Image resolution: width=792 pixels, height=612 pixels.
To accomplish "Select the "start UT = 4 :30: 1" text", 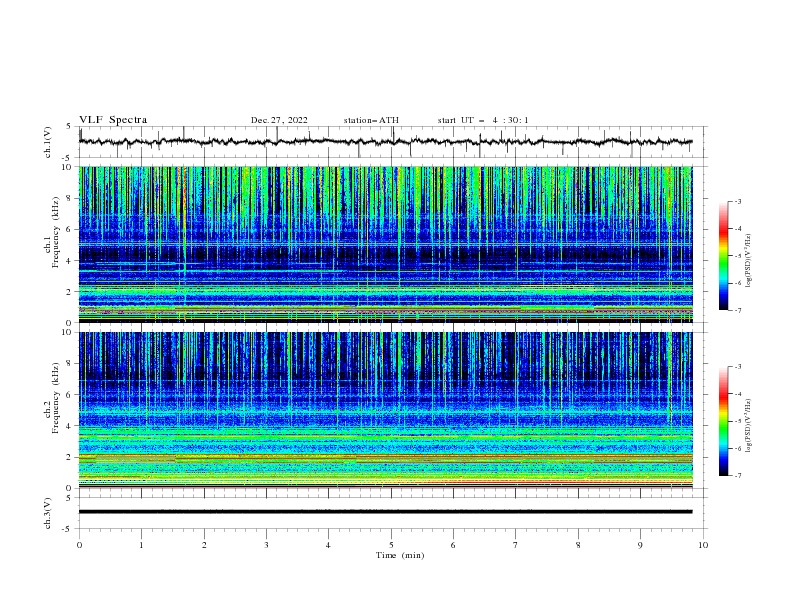I will click(x=483, y=120).
